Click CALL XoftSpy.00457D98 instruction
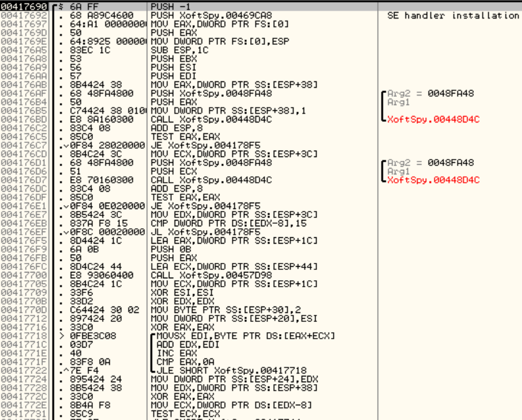 tap(212, 275)
